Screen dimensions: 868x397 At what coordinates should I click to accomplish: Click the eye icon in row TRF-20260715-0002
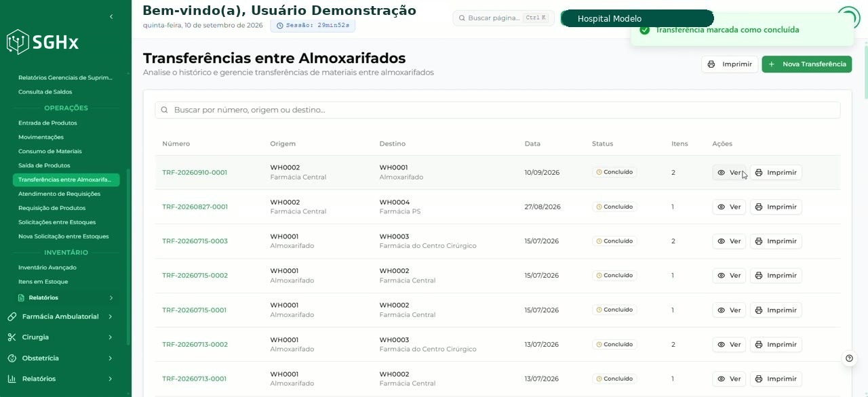(722, 276)
